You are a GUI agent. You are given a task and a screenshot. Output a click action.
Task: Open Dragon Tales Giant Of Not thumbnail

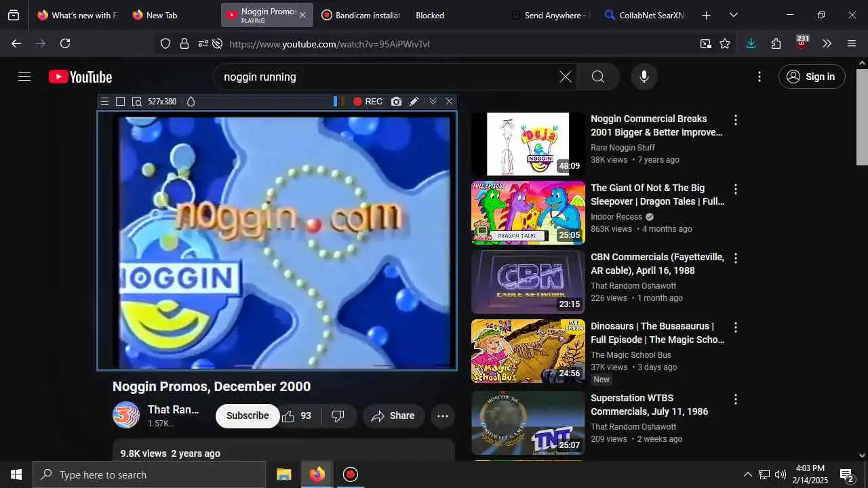(x=528, y=213)
